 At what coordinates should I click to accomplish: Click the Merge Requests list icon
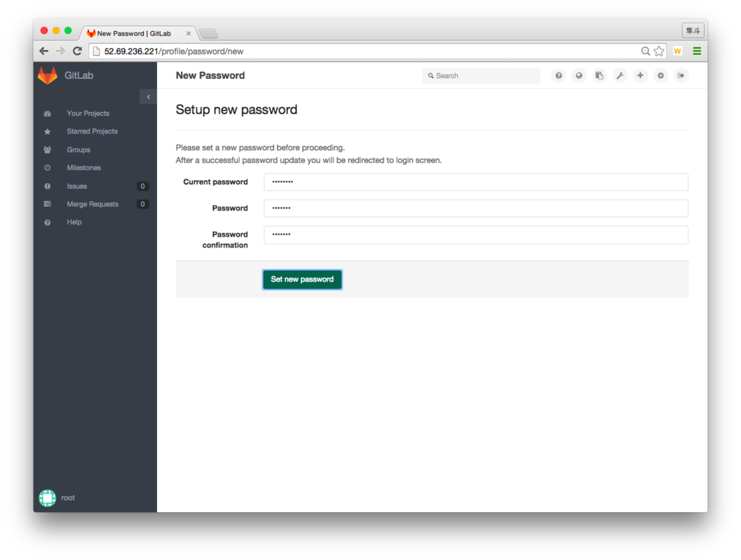click(x=47, y=204)
